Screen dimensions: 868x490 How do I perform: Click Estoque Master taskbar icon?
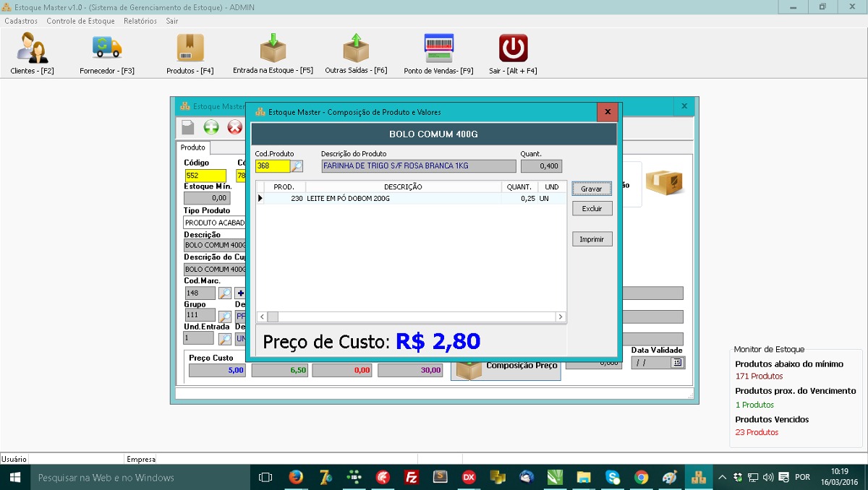[x=699, y=477]
